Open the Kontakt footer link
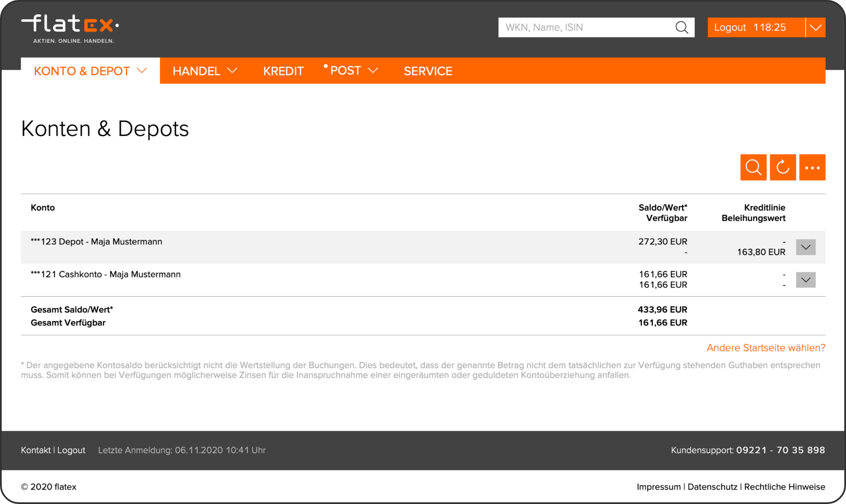This screenshot has height=504, width=846. click(x=35, y=450)
